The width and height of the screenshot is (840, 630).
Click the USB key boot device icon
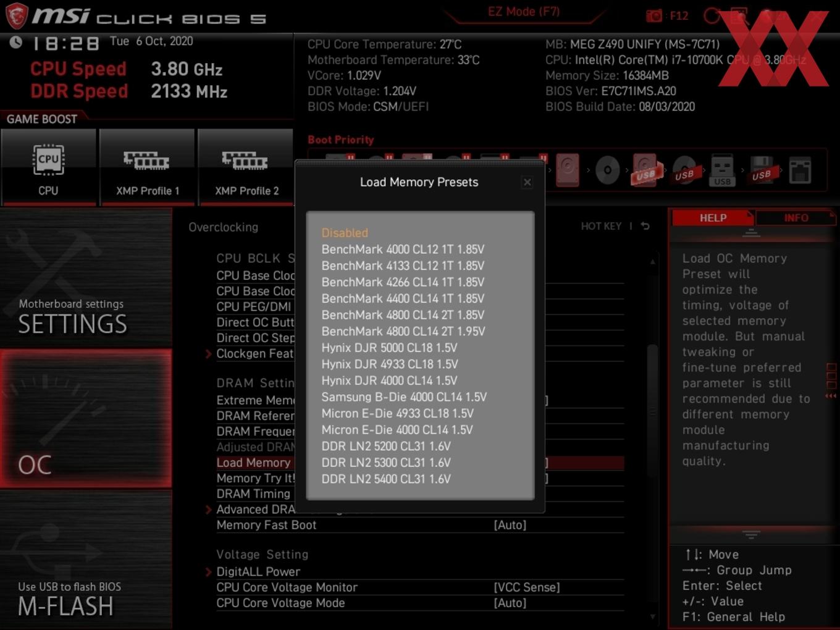coord(722,170)
